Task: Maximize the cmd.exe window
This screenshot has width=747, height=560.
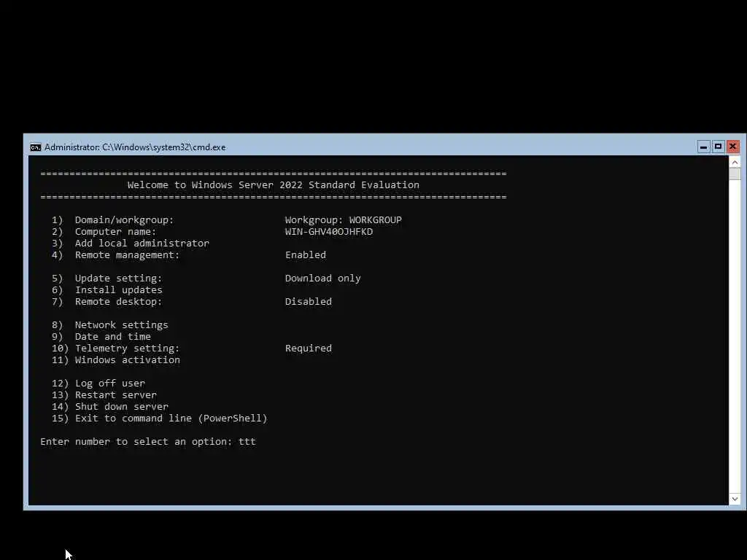Action: (718, 147)
